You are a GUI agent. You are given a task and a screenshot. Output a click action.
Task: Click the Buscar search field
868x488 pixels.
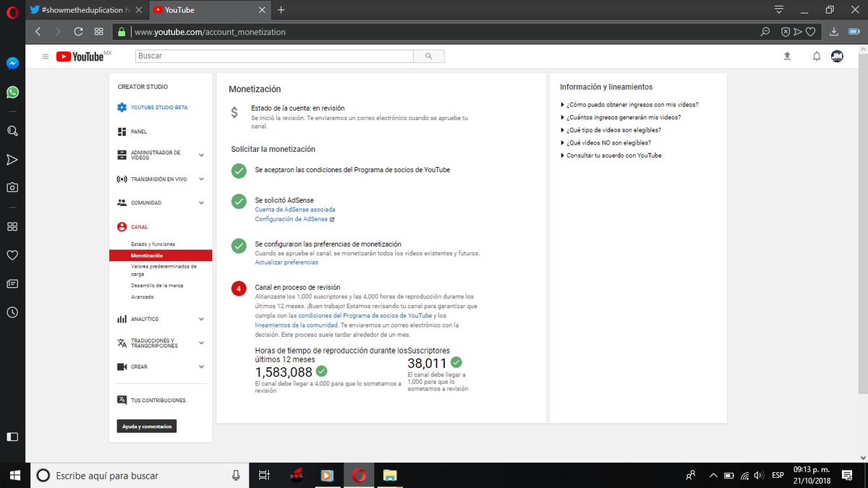click(x=274, y=56)
